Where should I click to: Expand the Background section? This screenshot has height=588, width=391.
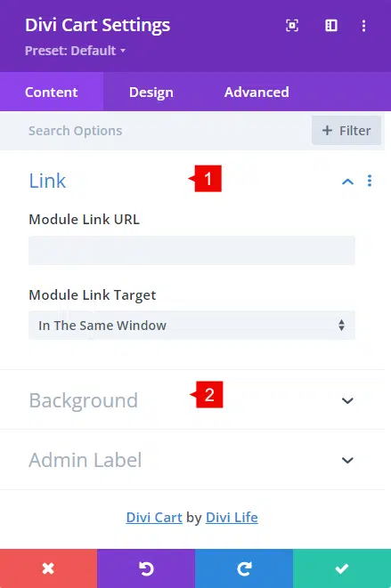point(347,400)
